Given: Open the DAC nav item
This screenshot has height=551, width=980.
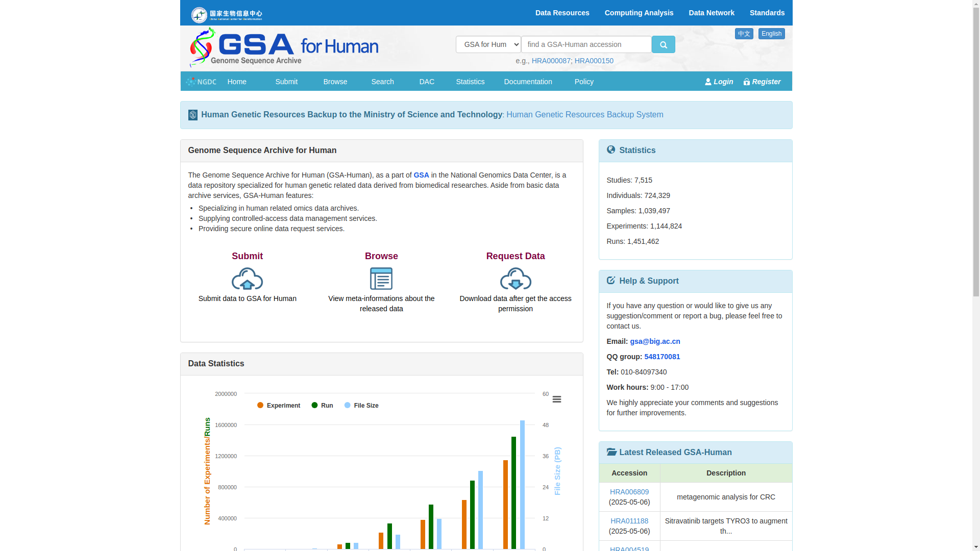Looking at the screenshot, I should (x=427, y=82).
